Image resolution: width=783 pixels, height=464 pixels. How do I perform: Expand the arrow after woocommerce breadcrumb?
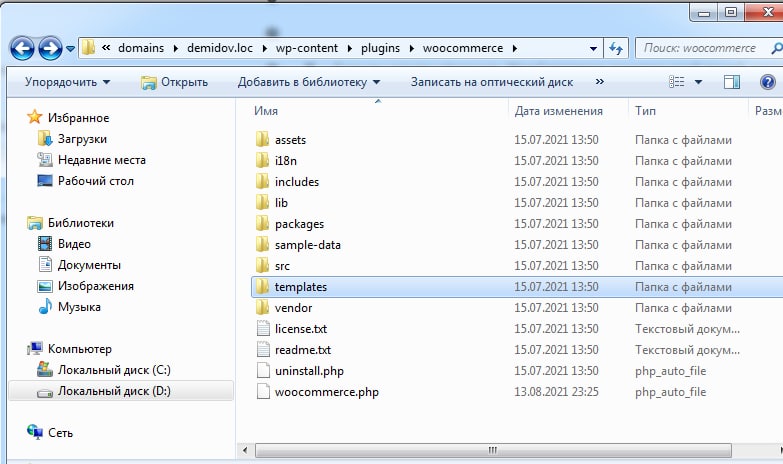pos(514,48)
